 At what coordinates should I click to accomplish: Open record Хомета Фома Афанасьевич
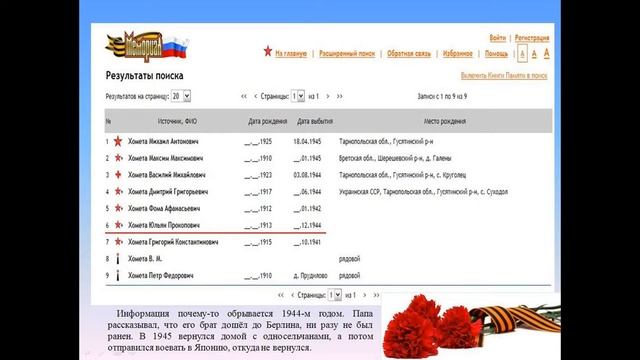pos(164,208)
